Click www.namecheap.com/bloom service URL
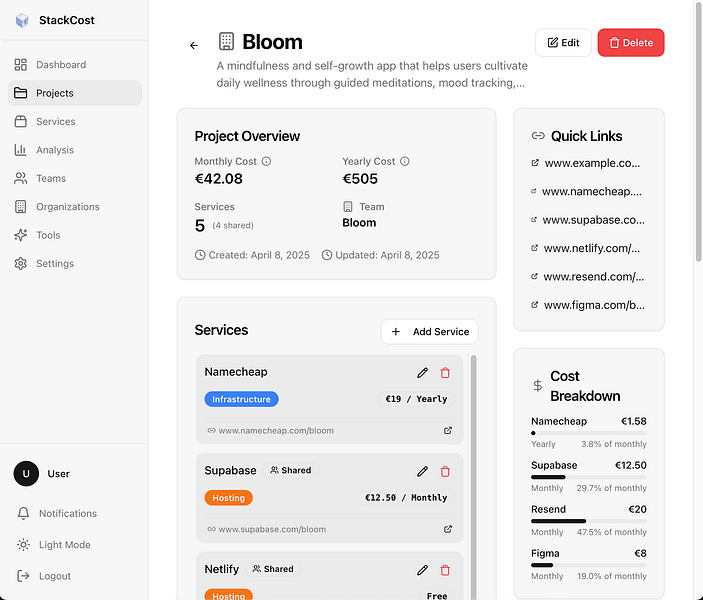Viewport: 703px width, 600px height. point(276,430)
